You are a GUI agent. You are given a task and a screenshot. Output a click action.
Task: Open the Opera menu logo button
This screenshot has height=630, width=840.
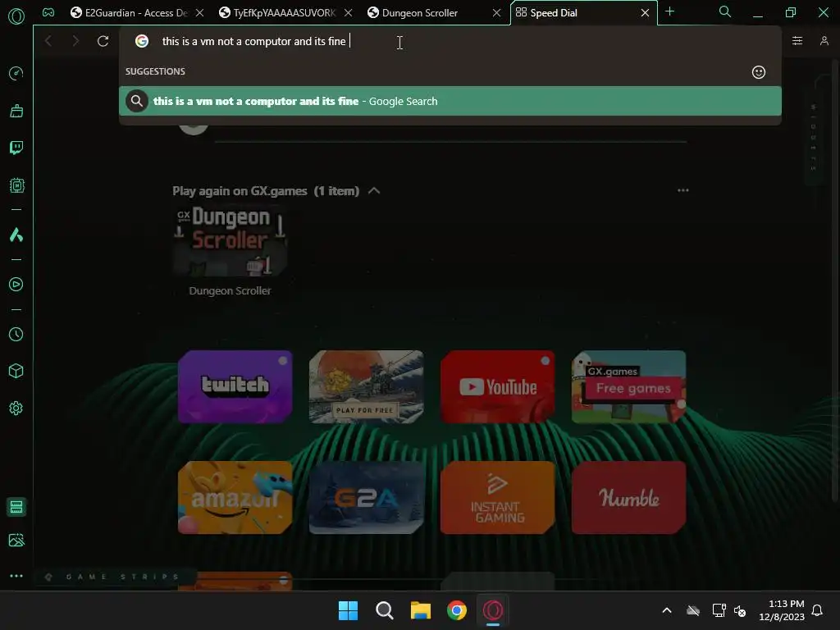tap(16, 16)
